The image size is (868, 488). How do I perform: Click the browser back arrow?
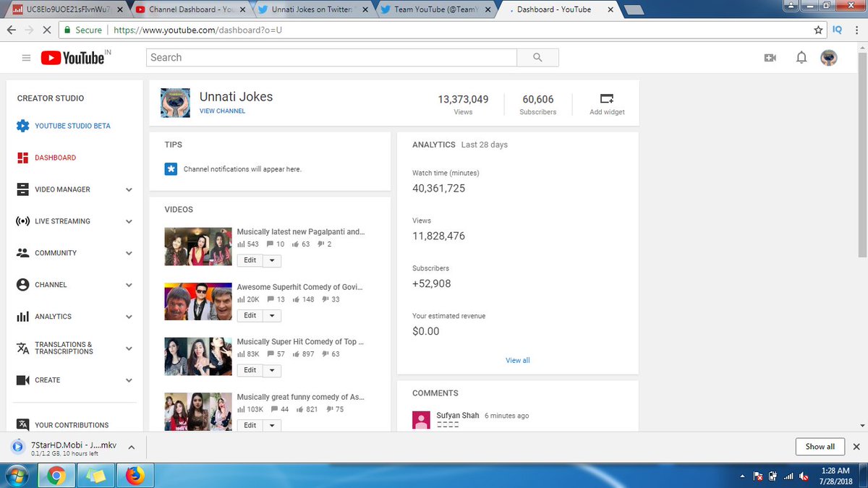click(x=12, y=30)
